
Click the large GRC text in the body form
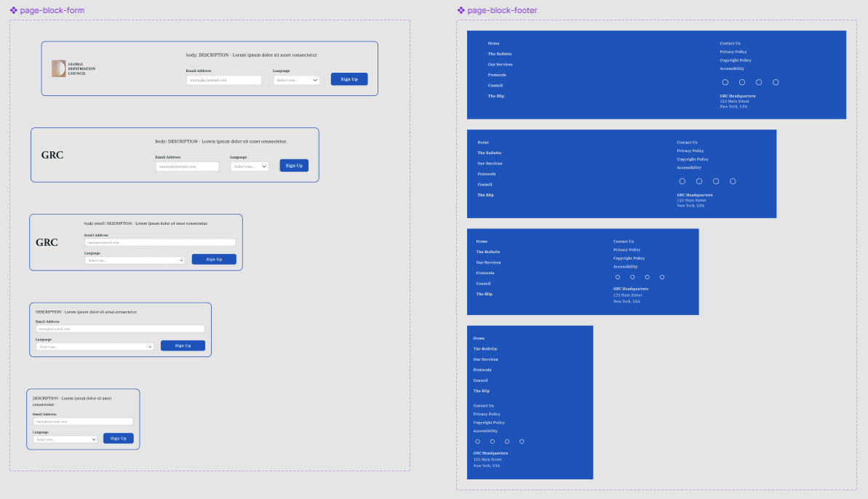(x=52, y=155)
